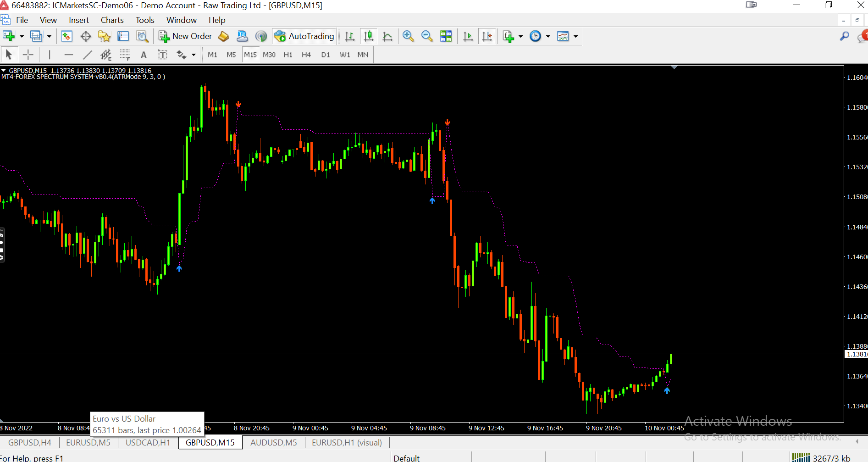The width and height of the screenshot is (868, 462).
Task: Open the Indicators list icon
Action: tap(508, 36)
